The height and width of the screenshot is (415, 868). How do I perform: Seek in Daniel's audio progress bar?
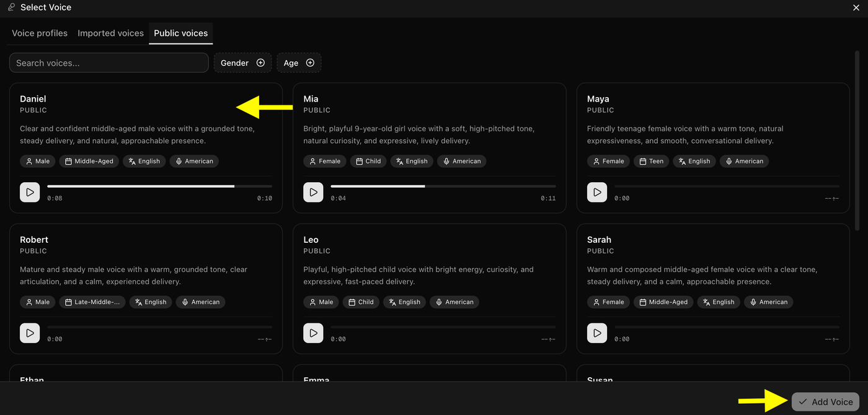point(159,186)
